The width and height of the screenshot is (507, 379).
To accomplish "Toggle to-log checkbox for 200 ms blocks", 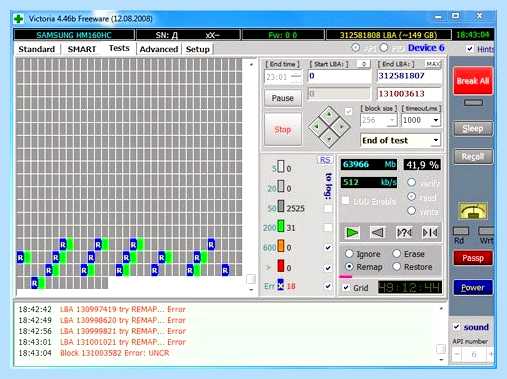I will [328, 228].
